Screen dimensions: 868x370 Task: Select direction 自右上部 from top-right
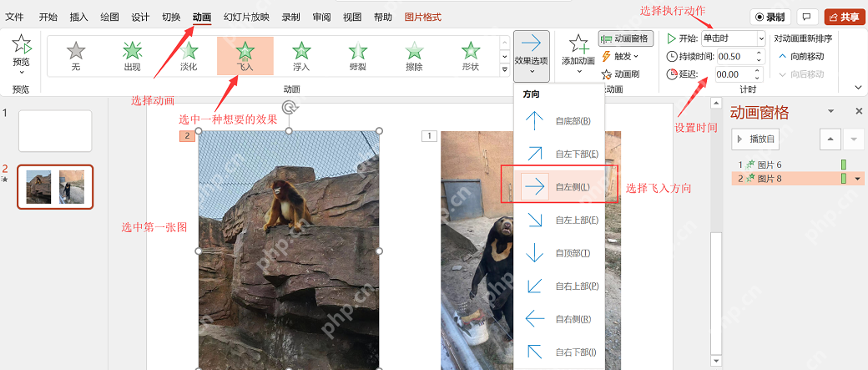558,286
